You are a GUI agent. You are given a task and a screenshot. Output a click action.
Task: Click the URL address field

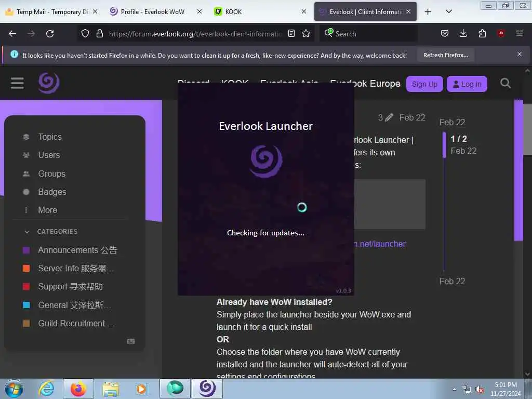pyautogui.click(x=195, y=34)
